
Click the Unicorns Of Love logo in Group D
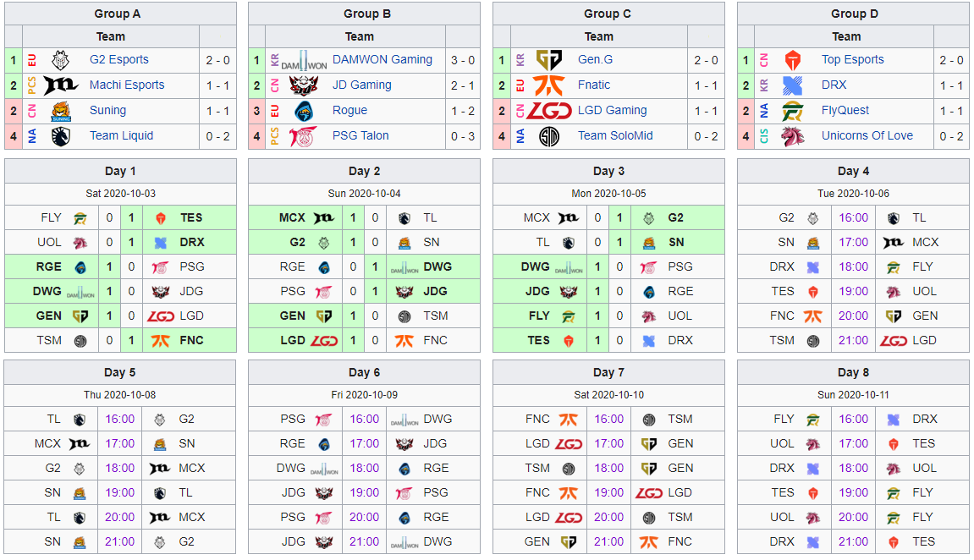pos(793,136)
